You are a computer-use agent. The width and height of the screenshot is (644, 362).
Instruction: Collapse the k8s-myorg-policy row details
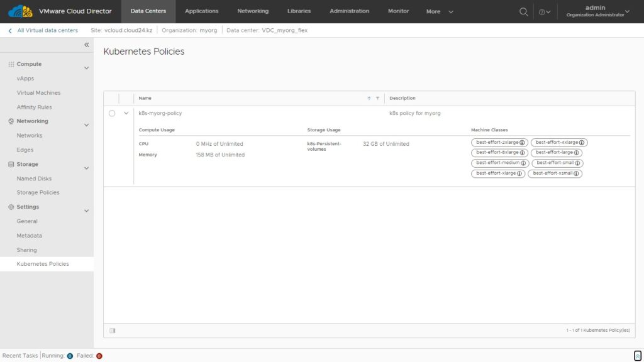pos(126,113)
